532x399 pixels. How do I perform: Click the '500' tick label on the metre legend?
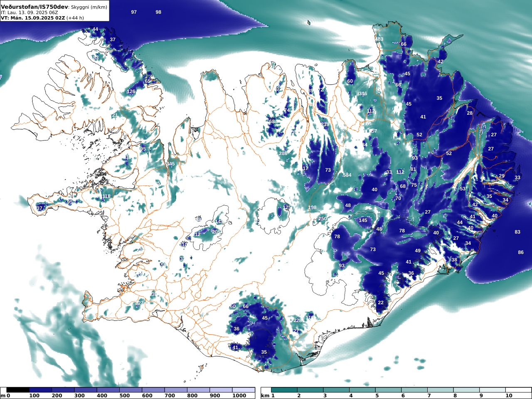click(x=125, y=396)
